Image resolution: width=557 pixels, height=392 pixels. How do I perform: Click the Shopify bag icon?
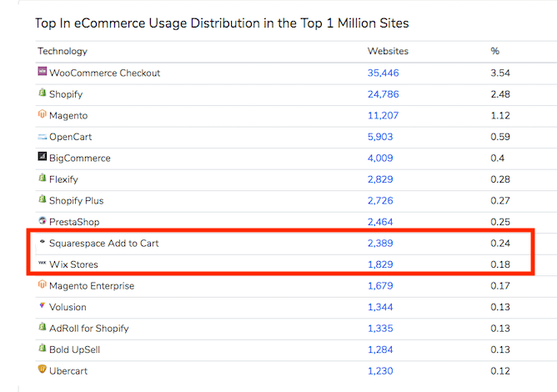pyautogui.click(x=43, y=93)
